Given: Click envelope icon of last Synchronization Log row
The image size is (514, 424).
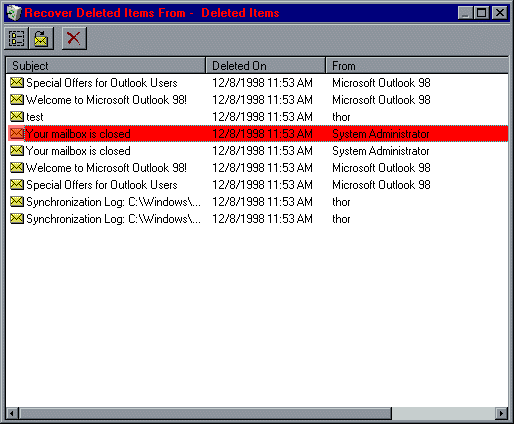Looking at the screenshot, I should [17, 219].
